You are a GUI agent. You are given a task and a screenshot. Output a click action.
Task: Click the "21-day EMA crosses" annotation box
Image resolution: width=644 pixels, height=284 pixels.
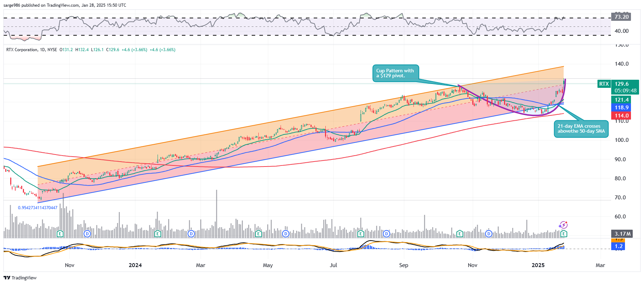[581, 129]
